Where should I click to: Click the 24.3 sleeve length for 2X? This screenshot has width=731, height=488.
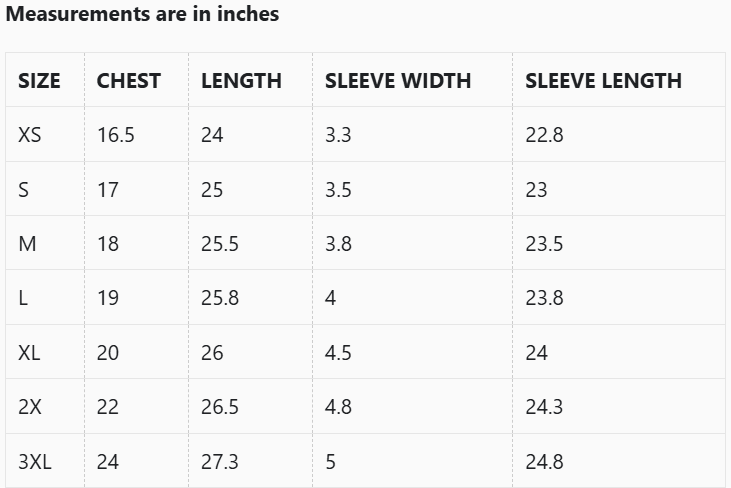(544, 407)
